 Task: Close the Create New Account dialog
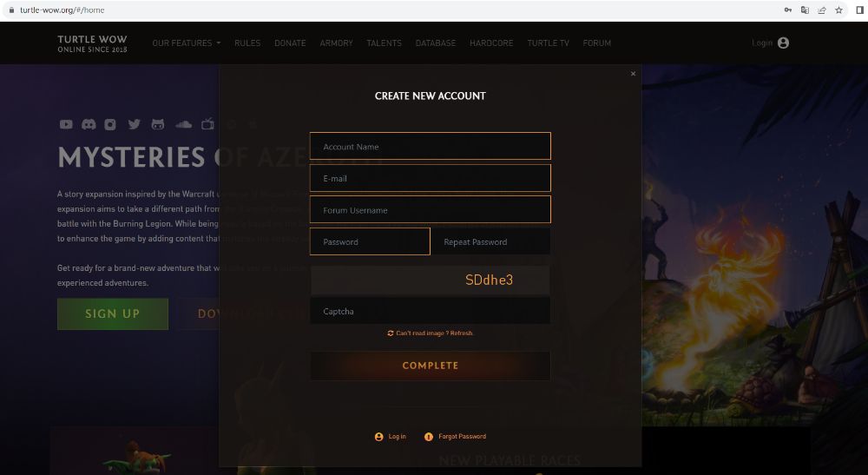tap(634, 74)
